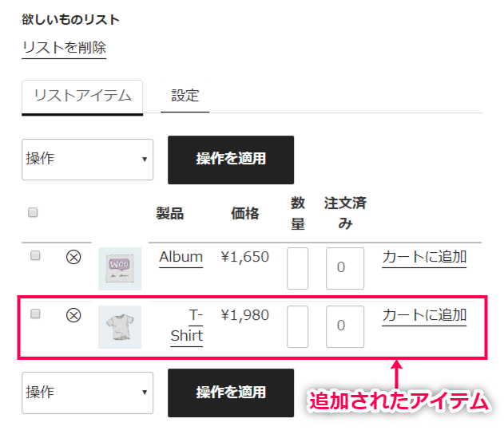The height and width of the screenshot is (442, 504).
Task: Switch to the リストアイテム tab
Action: (x=82, y=97)
